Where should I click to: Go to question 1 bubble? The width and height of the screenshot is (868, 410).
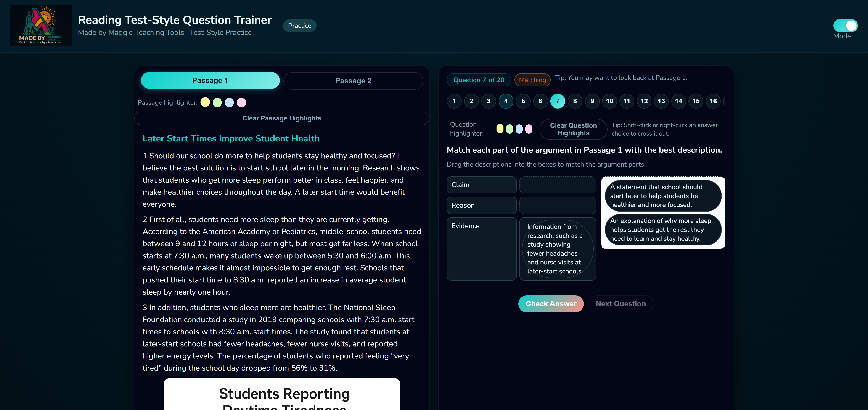[x=454, y=101]
